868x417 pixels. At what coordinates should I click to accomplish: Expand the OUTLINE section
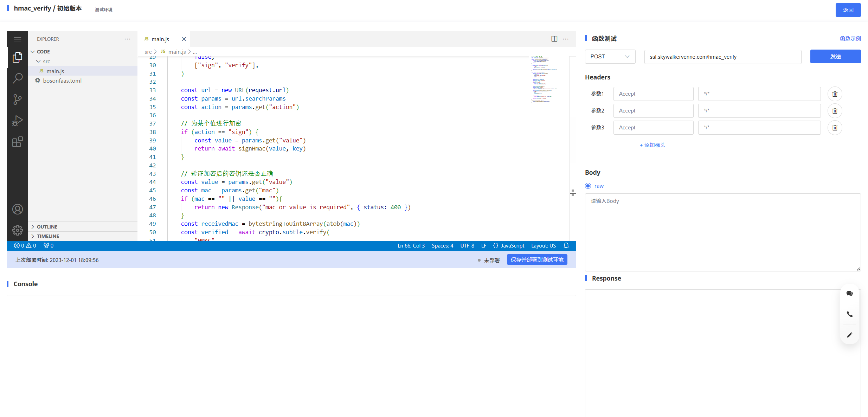click(47, 227)
